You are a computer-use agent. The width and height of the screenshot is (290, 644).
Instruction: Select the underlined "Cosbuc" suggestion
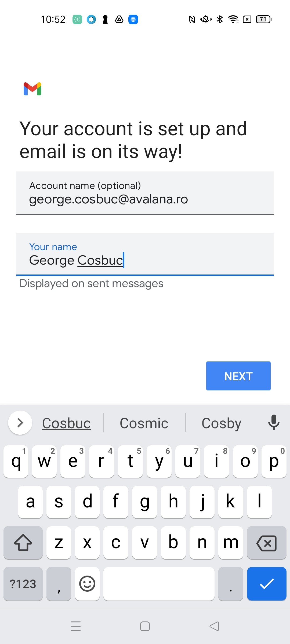(66, 423)
